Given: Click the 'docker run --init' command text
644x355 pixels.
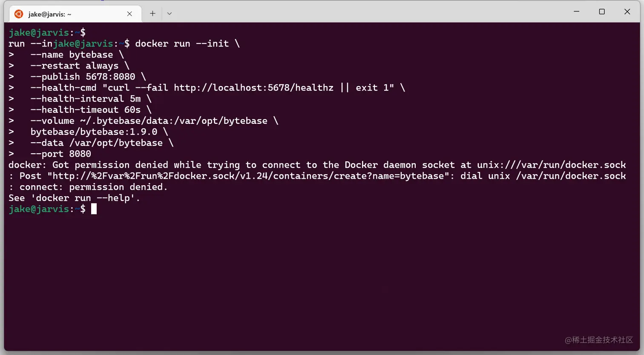Looking at the screenshot, I should click(182, 43).
